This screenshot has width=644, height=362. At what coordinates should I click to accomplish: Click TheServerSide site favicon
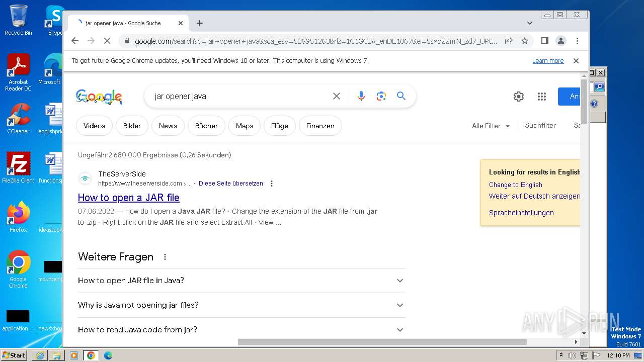click(85, 178)
